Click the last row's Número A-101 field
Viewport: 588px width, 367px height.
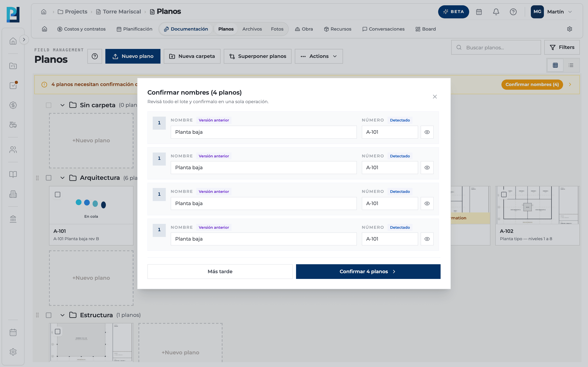(x=390, y=239)
